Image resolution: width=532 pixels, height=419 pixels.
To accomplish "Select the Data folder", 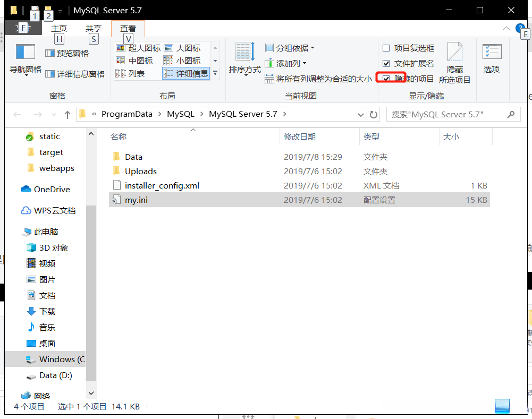I will coord(299,157).
